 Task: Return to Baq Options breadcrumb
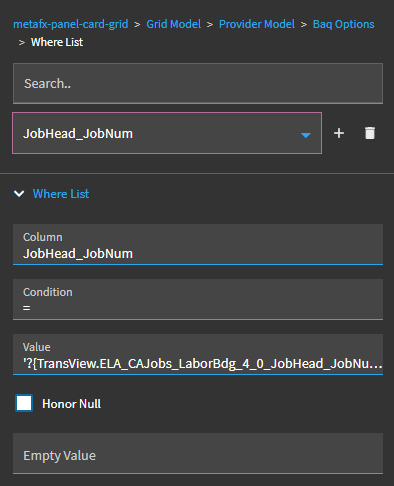(343, 24)
